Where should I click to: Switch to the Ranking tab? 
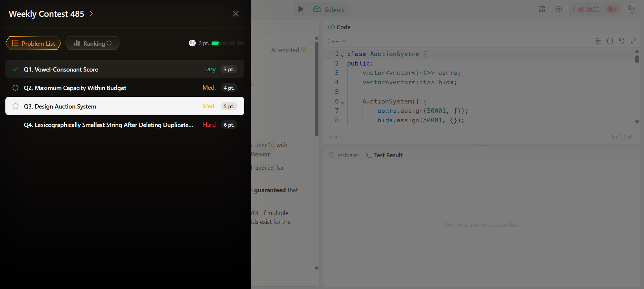tap(92, 43)
